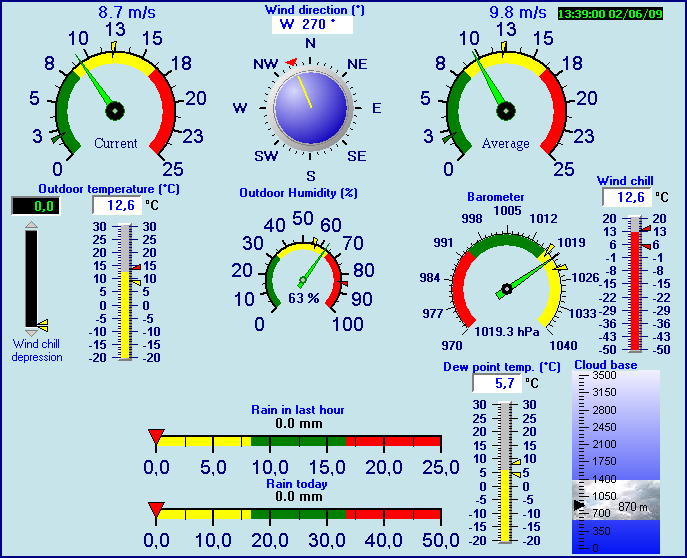The height and width of the screenshot is (558, 687).
Task: Click the red Wind chill thermometer column
Action: tap(634, 290)
